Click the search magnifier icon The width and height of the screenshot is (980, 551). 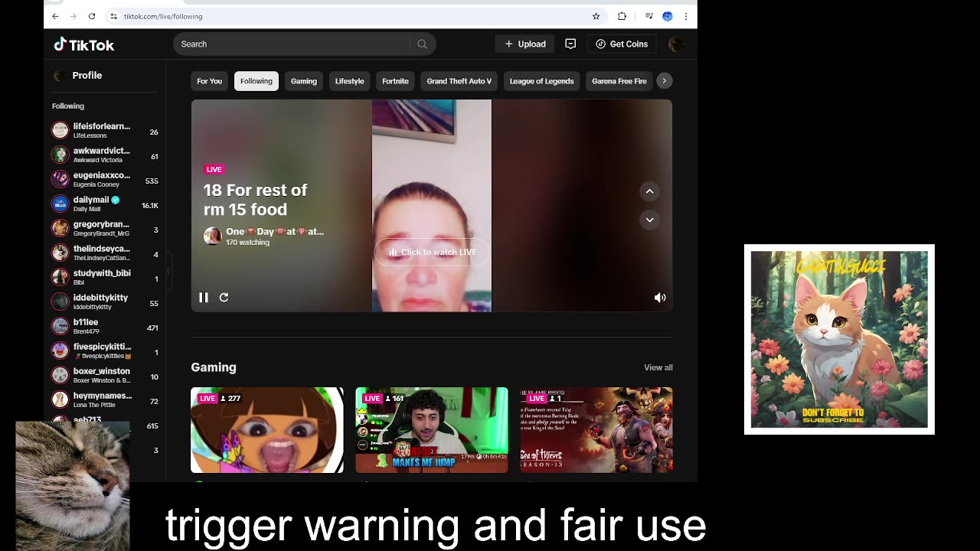point(422,44)
